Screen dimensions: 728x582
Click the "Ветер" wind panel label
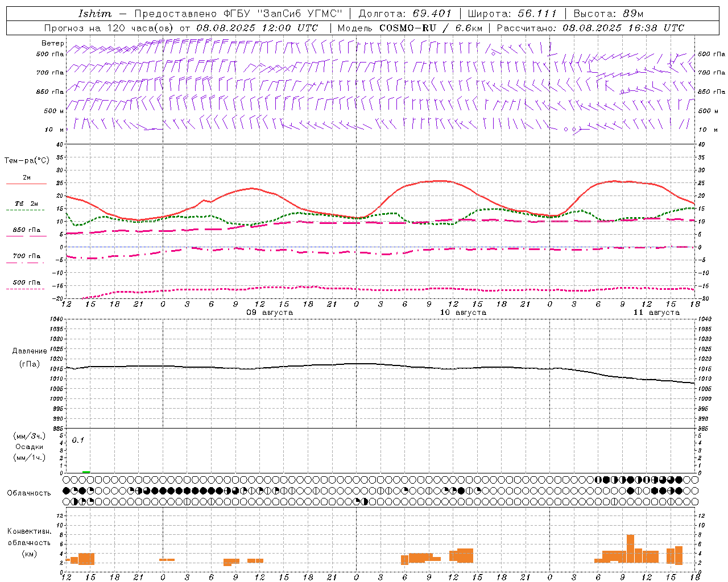tap(52, 43)
